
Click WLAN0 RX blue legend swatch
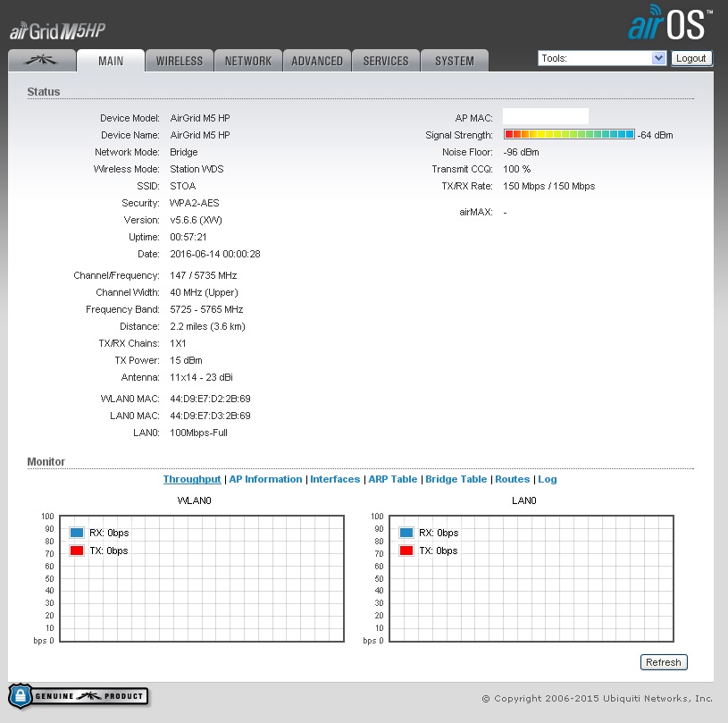pos(77,533)
